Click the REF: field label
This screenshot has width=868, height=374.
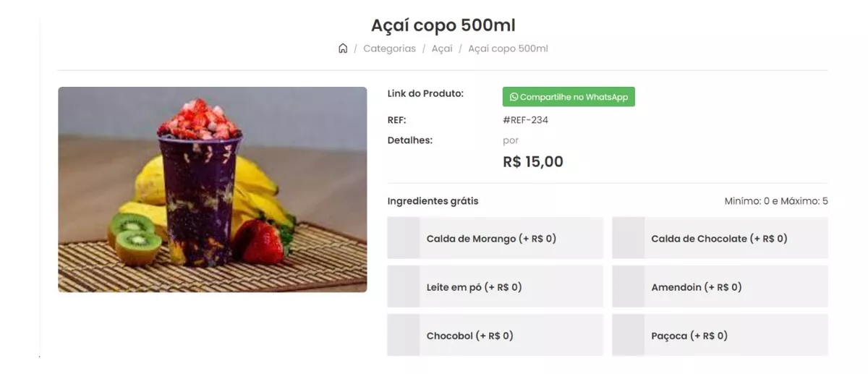click(397, 120)
